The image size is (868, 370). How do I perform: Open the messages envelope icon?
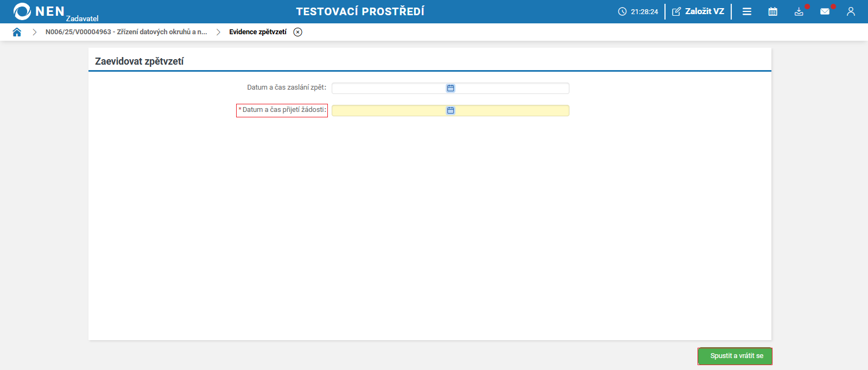pyautogui.click(x=825, y=11)
